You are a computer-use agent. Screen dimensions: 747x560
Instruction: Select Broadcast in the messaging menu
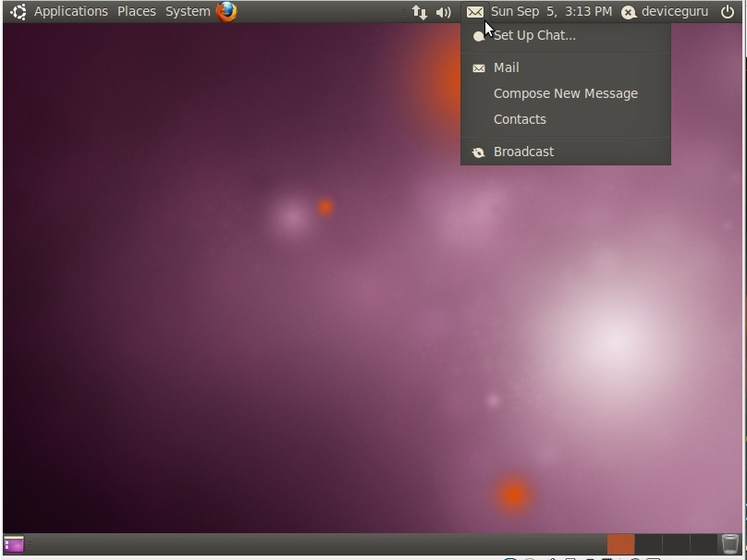tap(566, 152)
